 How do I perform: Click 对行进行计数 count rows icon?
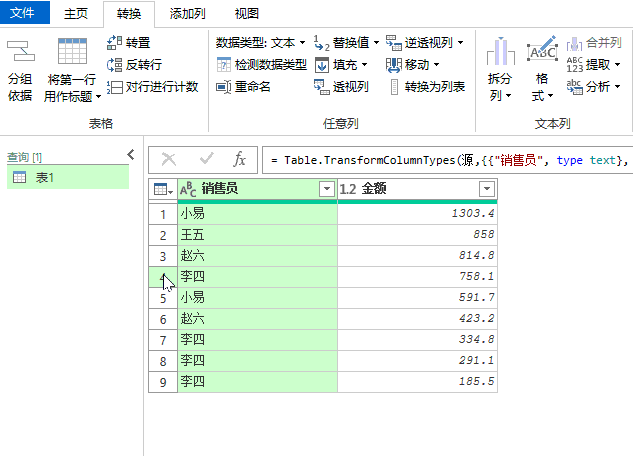coord(114,87)
